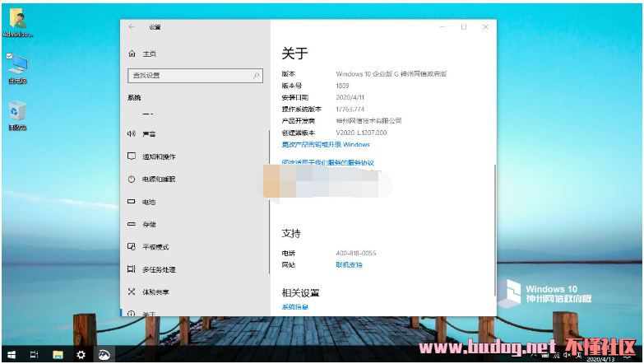This screenshot has height=364, width=644.
Task: Click the 关于 page heading
Action: coord(294,53)
